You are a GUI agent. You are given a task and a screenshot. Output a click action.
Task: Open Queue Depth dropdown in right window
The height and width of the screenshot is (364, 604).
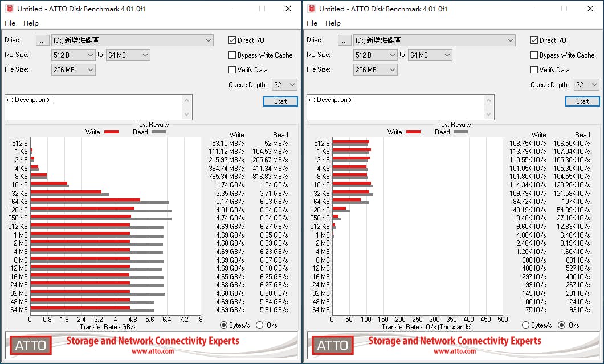pos(586,85)
